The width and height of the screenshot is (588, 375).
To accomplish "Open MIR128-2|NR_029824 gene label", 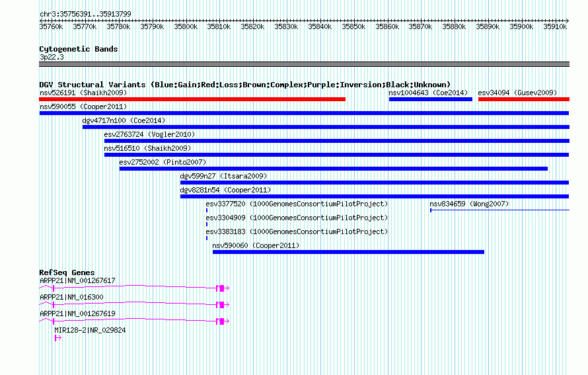I will [90, 330].
